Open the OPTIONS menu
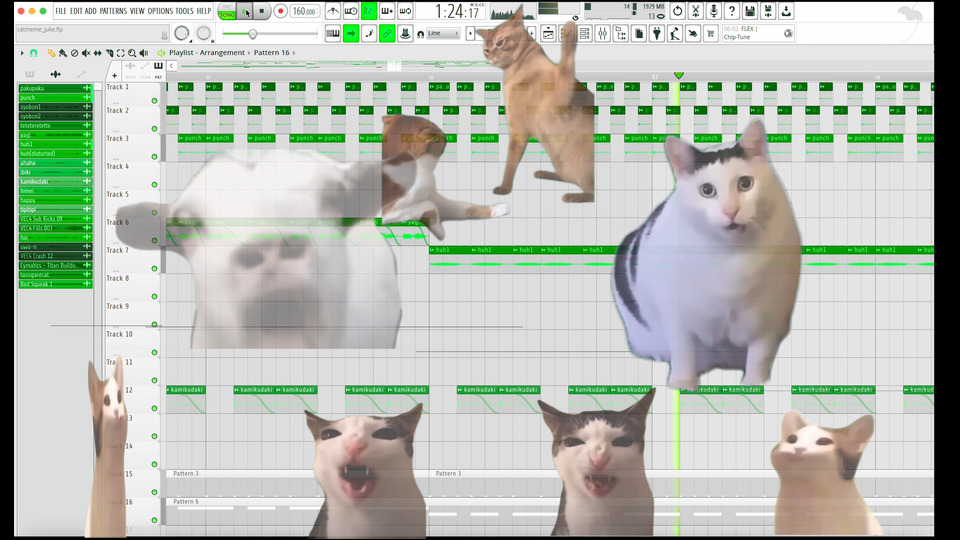Viewport: 960px width, 540px height. tap(160, 11)
